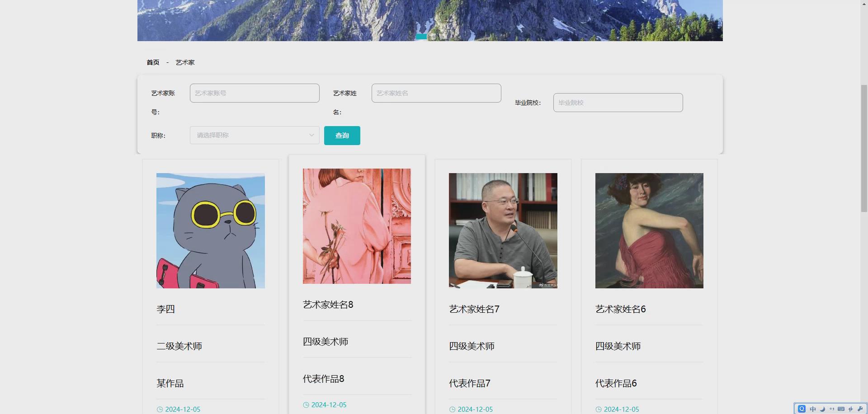
Task: Open the 请选择职称 dropdown
Action: pyautogui.click(x=254, y=135)
